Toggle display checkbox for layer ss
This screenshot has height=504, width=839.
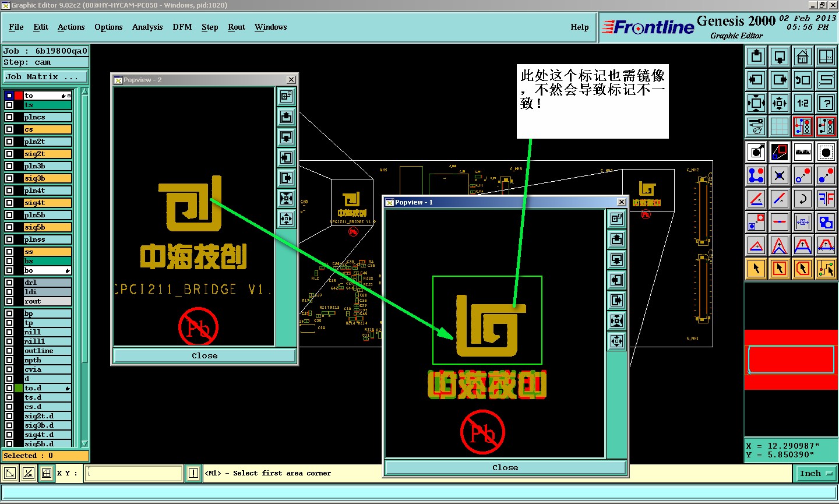click(x=9, y=252)
